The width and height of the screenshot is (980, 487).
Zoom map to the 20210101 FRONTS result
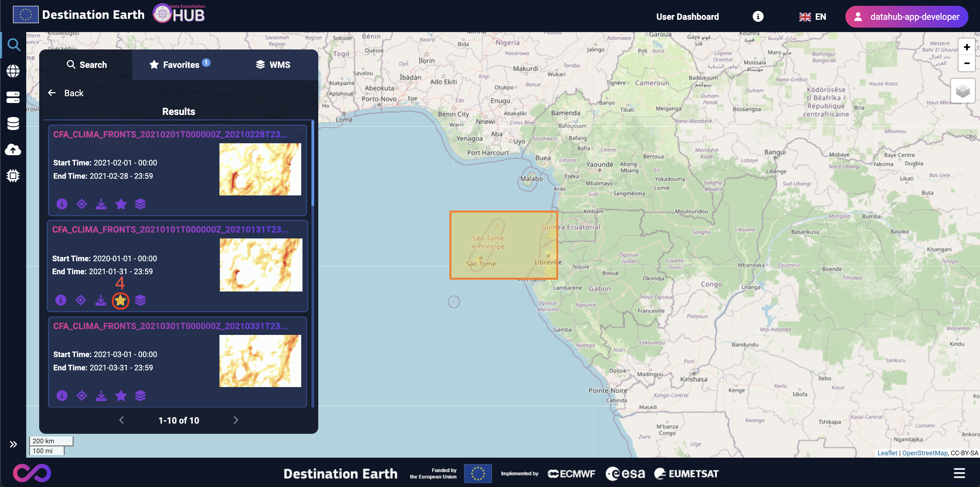(x=81, y=300)
